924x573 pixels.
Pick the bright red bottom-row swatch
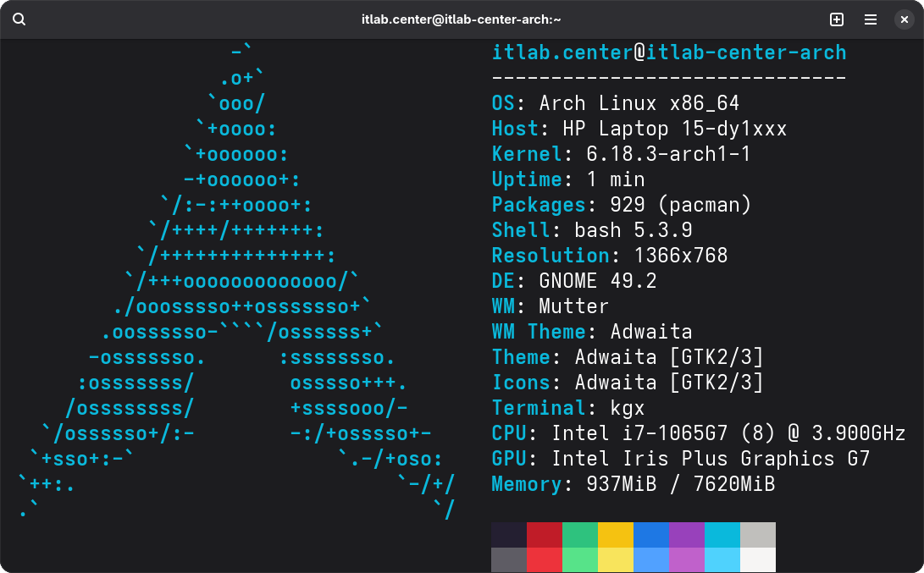[544, 559]
